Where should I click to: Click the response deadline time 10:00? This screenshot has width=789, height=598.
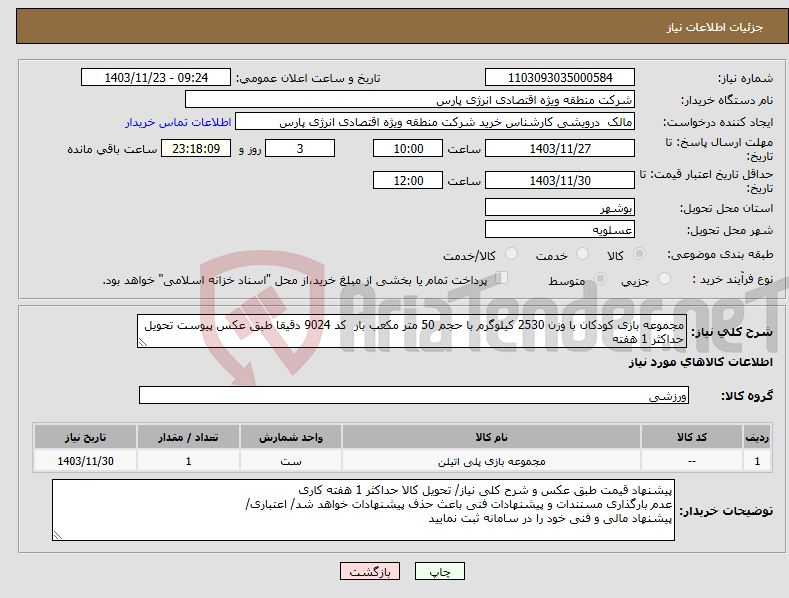click(x=408, y=148)
